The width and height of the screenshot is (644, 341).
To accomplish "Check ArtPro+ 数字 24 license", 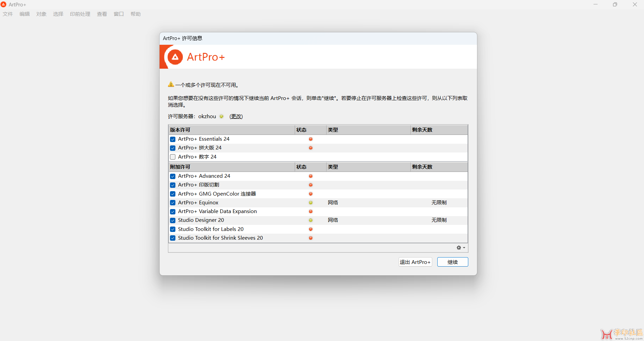I will (173, 157).
